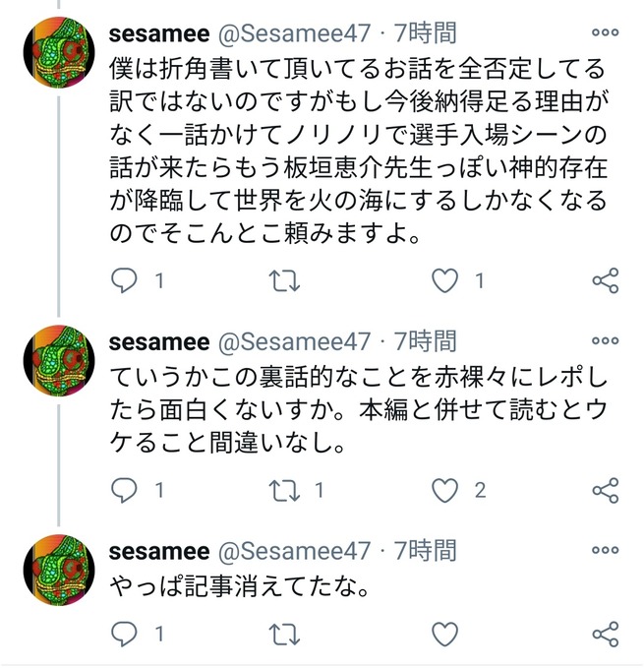The height and width of the screenshot is (668, 644).
Task: Retweet the last tweet やっぱ記事消えてたな
Action: tap(283, 632)
